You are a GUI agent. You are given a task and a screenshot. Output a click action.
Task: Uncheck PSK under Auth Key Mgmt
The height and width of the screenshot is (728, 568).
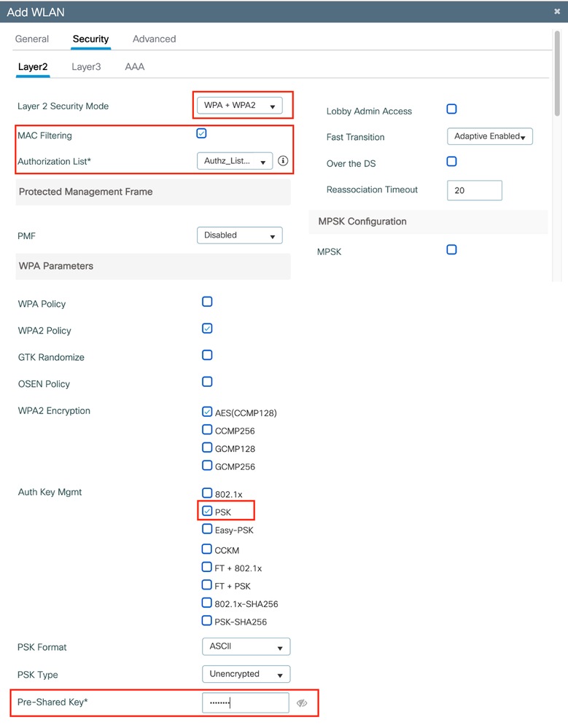206,510
